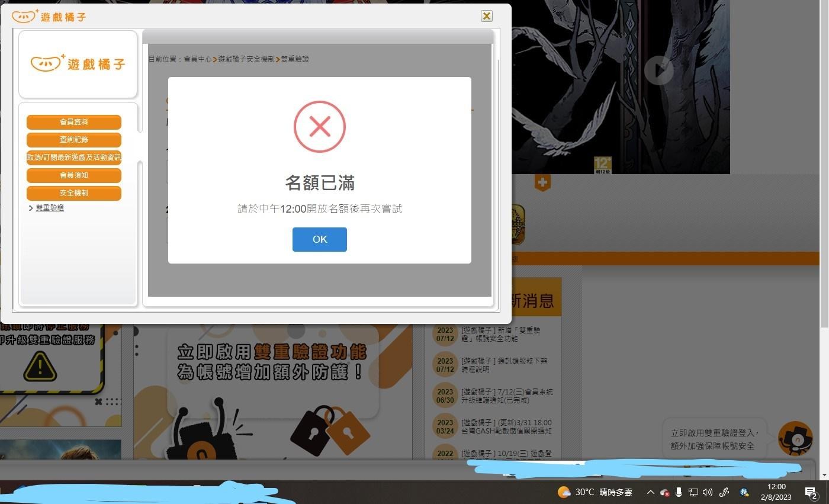Expand hidden icons with the taskbar chevron
829x504 pixels.
click(x=650, y=492)
